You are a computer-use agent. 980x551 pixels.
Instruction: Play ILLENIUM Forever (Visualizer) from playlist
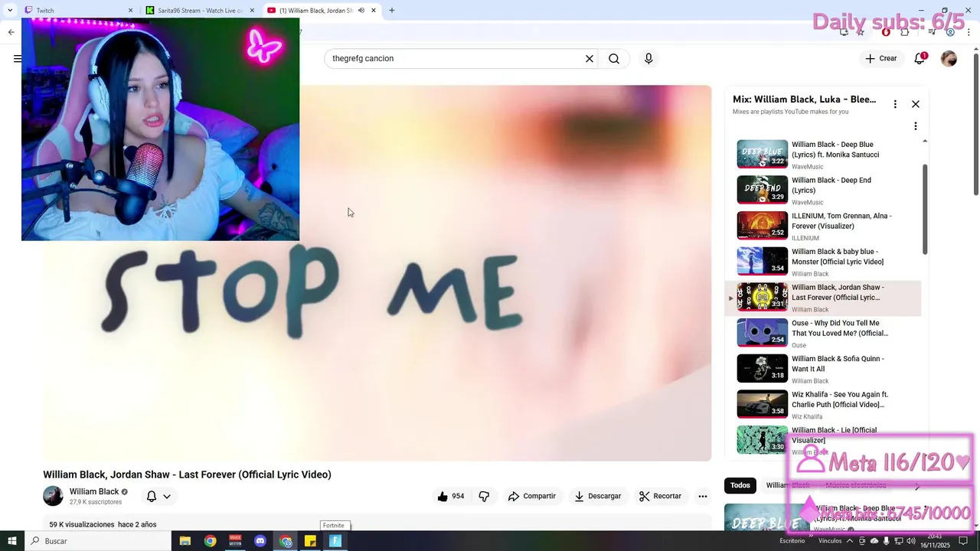click(824, 226)
